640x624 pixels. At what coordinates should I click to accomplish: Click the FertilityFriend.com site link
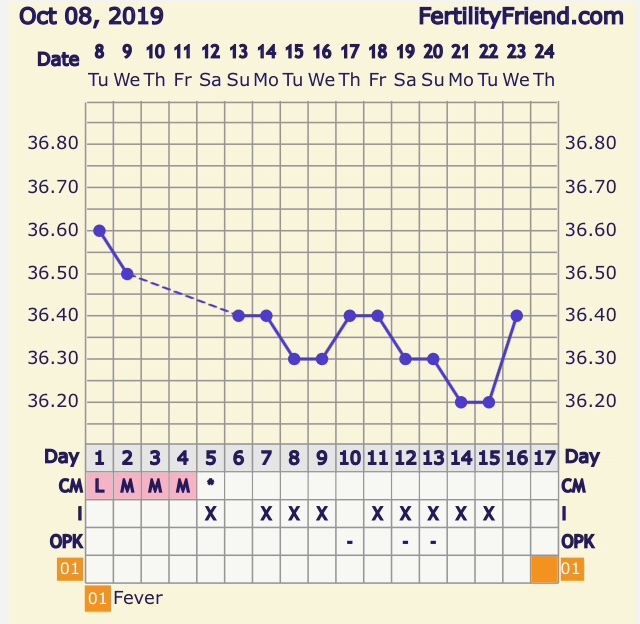tap(534, 16)
